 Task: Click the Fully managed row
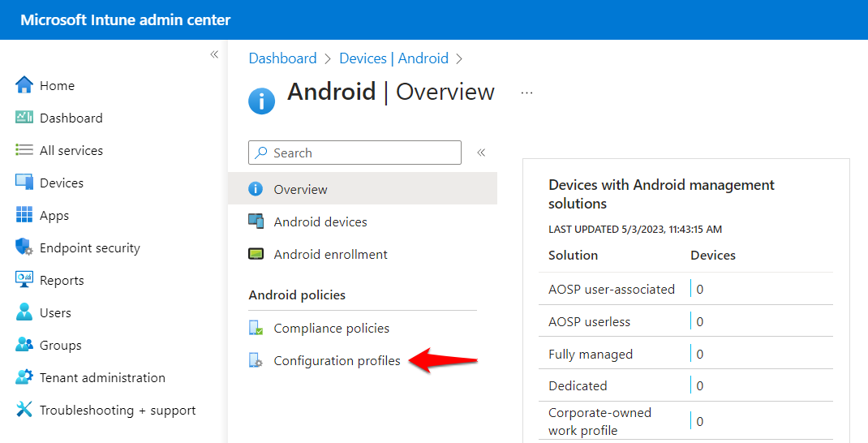tap(685, 354)
